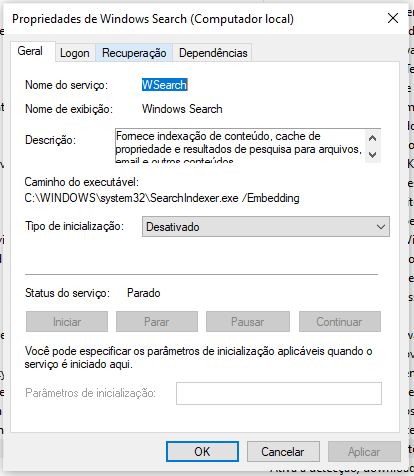Expand the Tipo de inicialização dropdown
Screen dimensions: 414x476
266,227
